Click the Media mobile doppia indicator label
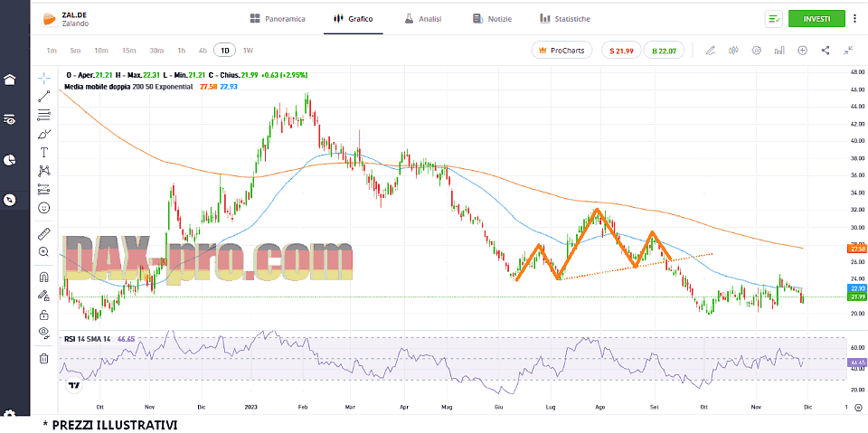The image size is (868, 433). click(x=128, y=87)
